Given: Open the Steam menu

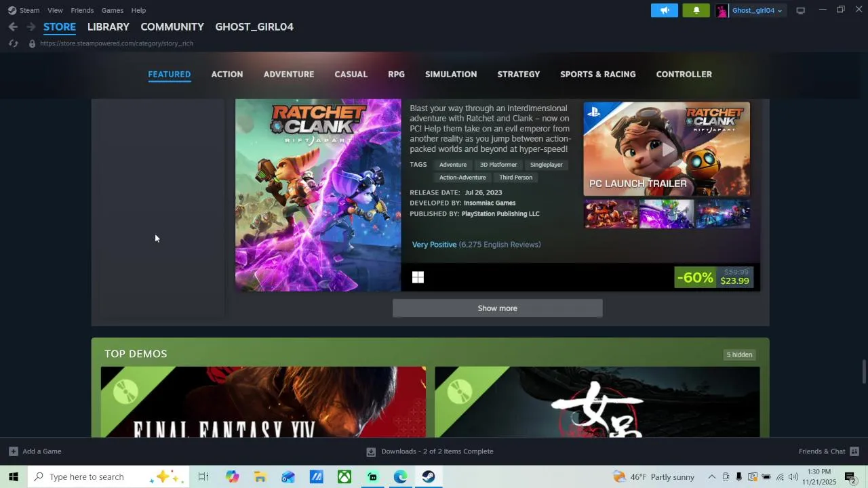Looking at the screenshot, I should click(29, 10).
